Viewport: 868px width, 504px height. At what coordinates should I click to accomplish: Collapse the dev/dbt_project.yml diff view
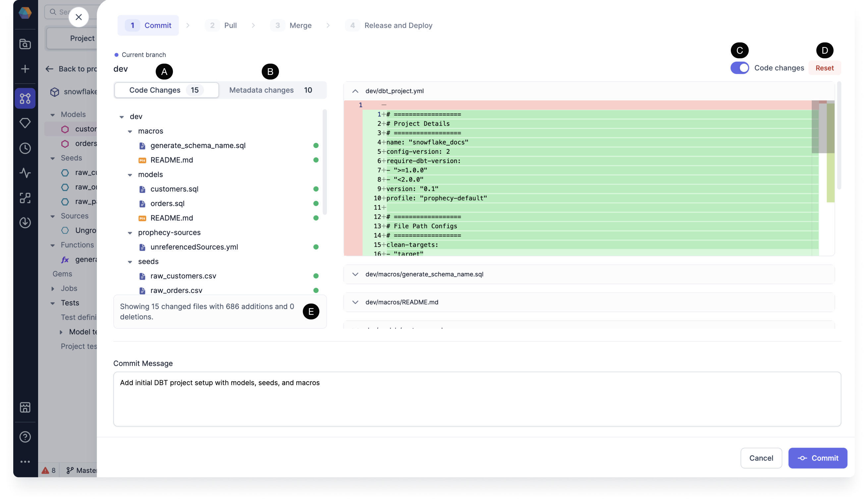[x=355, y=91]
